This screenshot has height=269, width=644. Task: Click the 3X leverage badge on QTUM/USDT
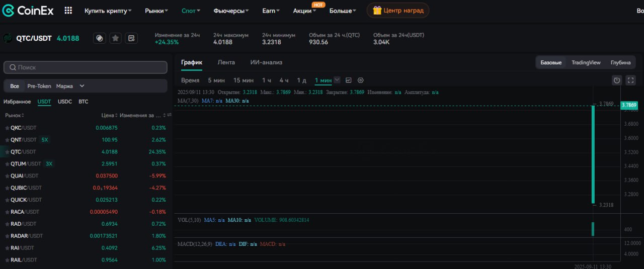[49, 164]
